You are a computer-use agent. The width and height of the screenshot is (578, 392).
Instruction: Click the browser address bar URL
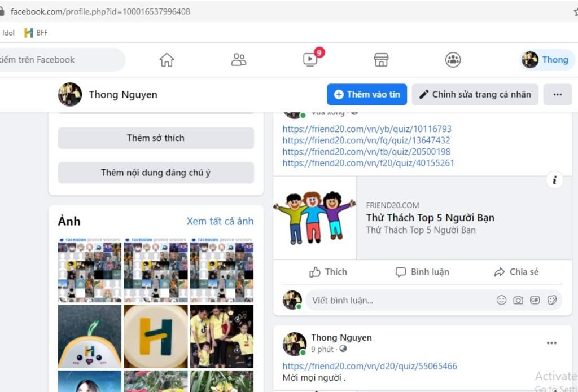(x=100, y=11)
